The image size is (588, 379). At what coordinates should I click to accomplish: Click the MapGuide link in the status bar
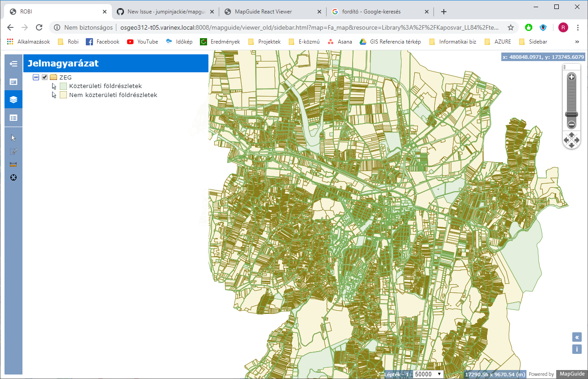tap(571, 374)
